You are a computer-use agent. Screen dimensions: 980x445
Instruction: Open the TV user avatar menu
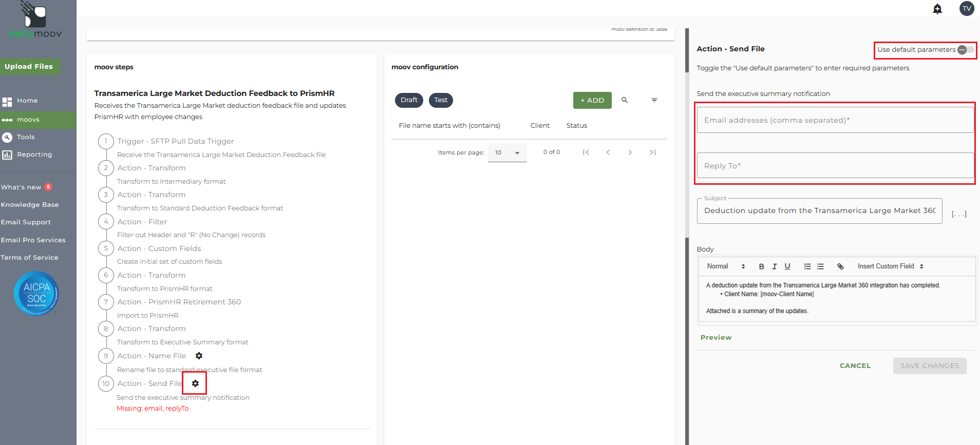[967, 8]
